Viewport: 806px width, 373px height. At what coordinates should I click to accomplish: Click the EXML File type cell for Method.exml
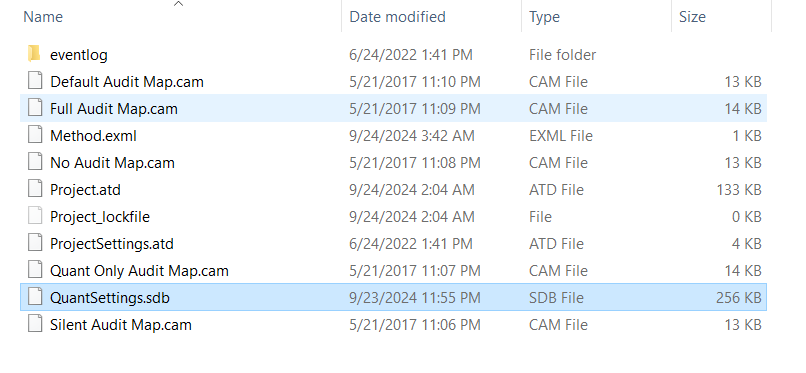click(x=561, y=136)
